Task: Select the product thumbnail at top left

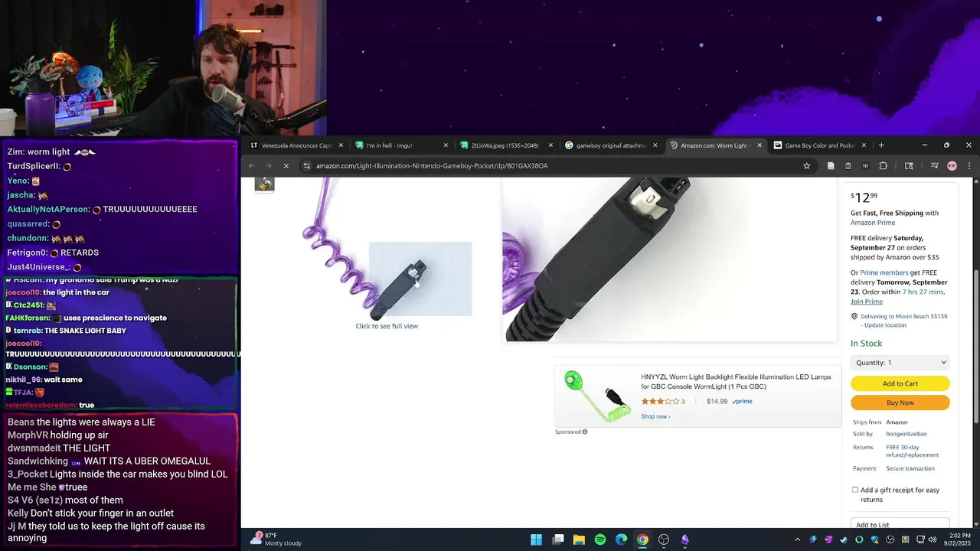Action: (264, 184)
